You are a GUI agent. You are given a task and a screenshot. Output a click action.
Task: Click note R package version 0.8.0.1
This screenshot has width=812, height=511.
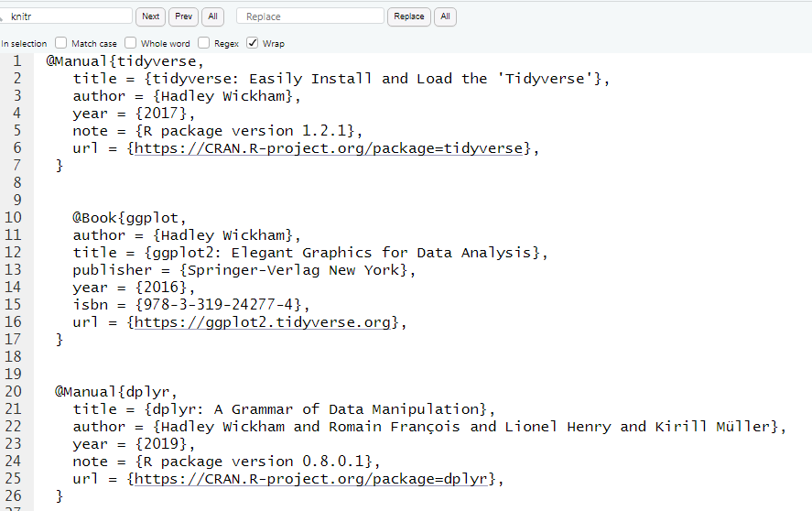(226, 462)
